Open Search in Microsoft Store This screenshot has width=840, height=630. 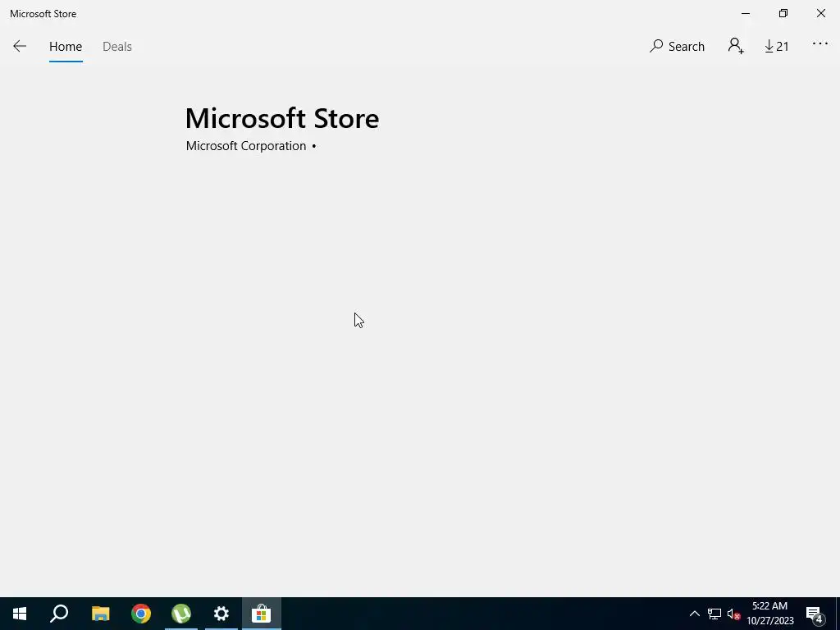point(677,47)
